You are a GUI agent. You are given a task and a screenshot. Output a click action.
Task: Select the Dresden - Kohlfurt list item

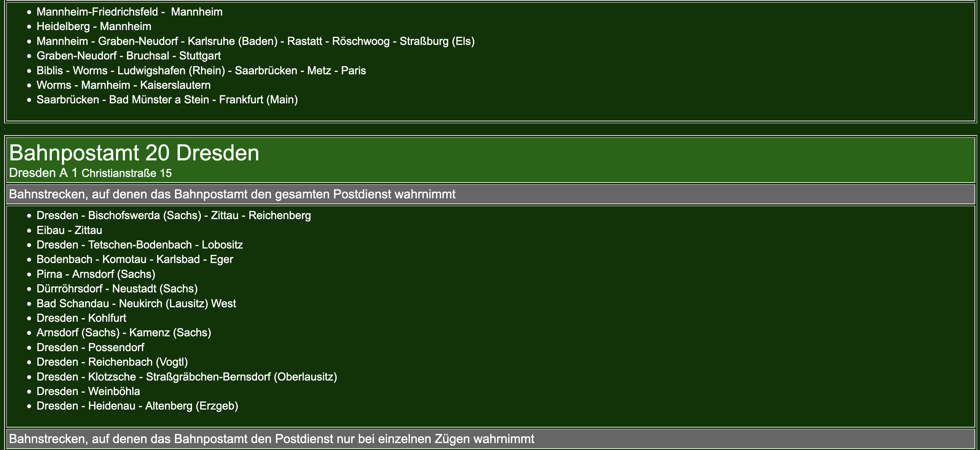click(x=81, y=318)
